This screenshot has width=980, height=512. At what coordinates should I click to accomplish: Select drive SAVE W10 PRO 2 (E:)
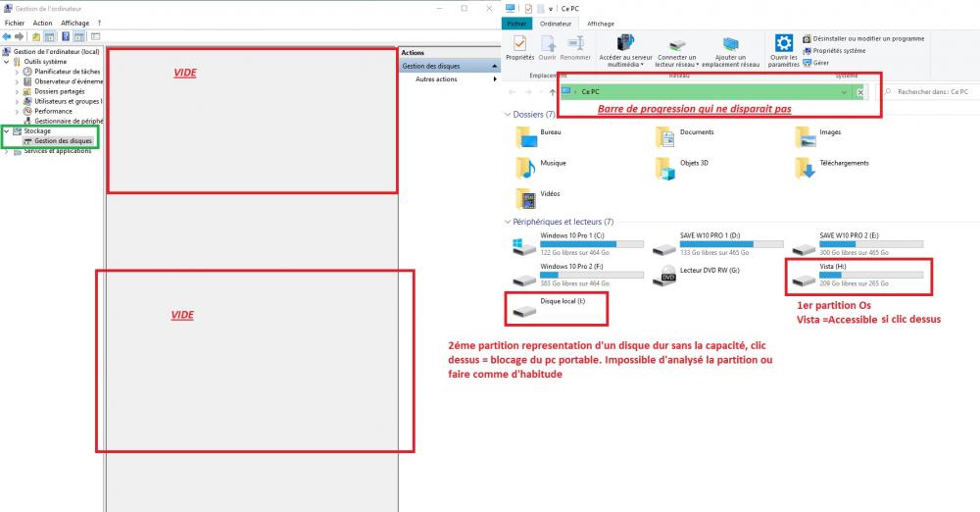click(857, 244)
